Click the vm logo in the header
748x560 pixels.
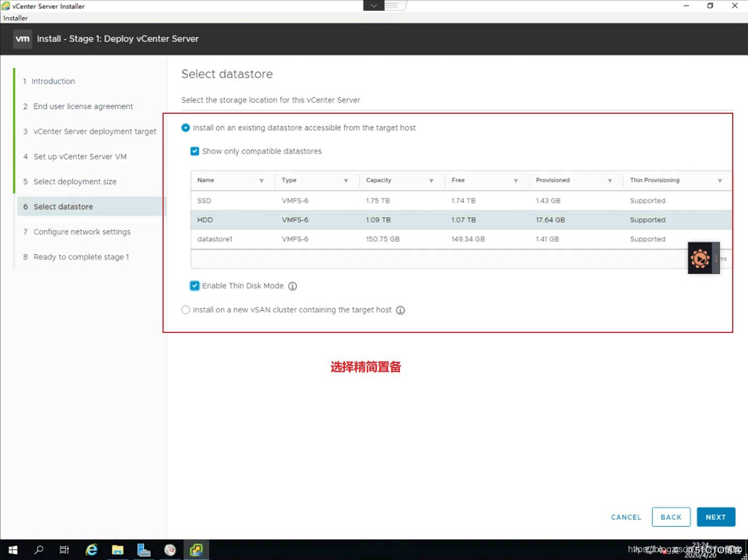click(x=23, y=39)
